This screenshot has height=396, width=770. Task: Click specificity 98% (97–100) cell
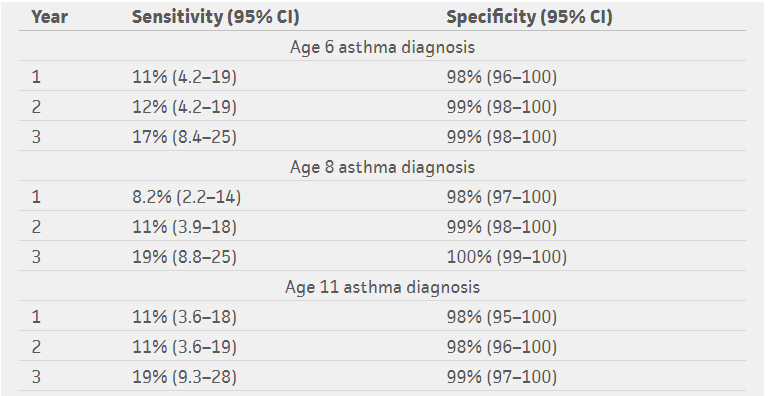click(x=502, y=197)
